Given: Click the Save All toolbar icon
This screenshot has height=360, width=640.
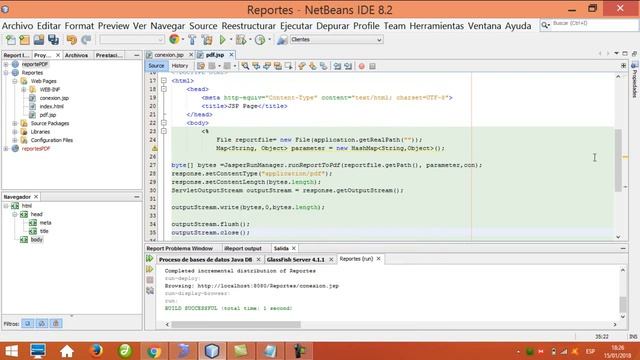Looking at the screenshot, I should click(53, 40).
